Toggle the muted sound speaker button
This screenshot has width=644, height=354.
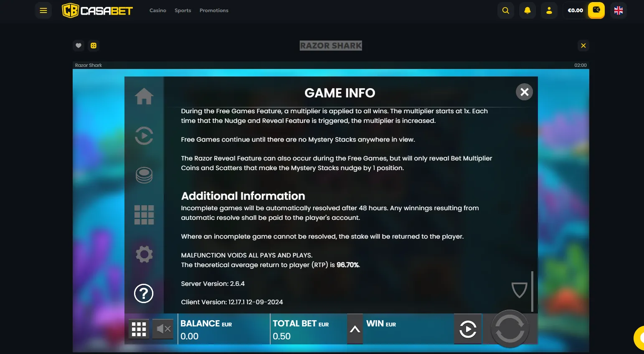[x=163, y=329]
